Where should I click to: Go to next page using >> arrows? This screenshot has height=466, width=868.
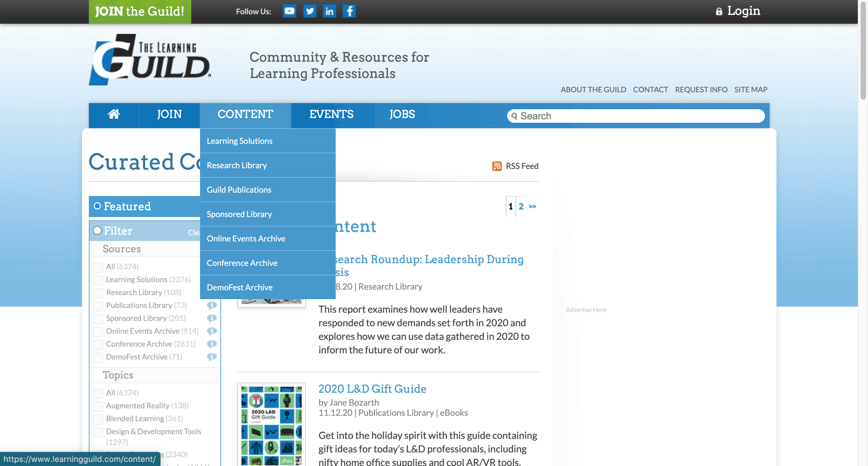tap(532, 207)
